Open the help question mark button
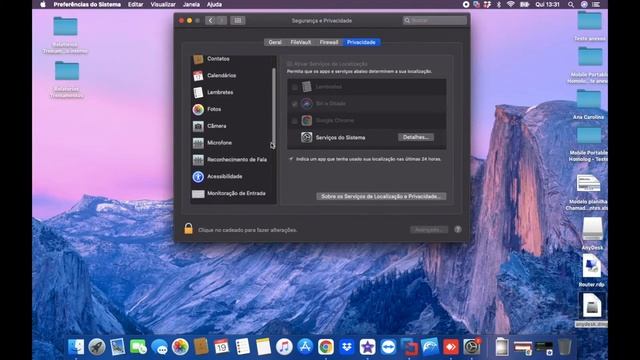This screenshot has height=360, width=640. tap(458, 229)
